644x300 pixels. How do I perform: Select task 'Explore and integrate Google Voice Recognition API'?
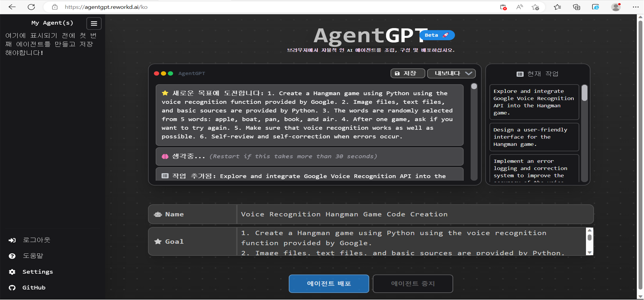[534, 102]
